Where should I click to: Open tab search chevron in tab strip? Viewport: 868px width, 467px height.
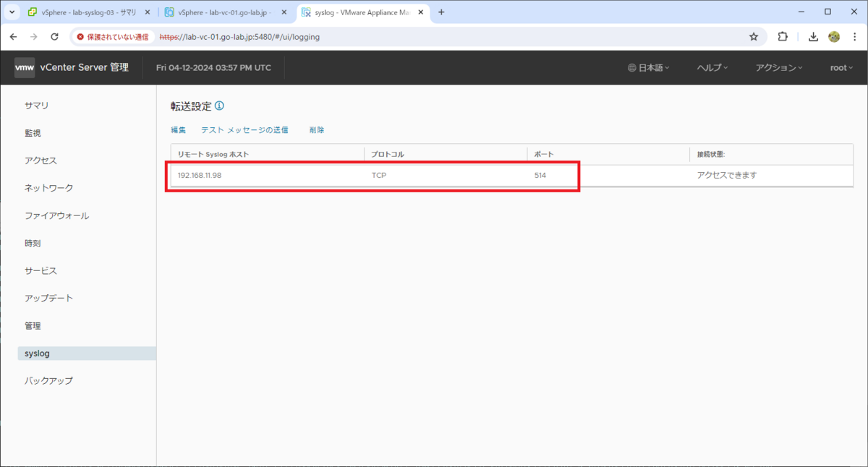point(12,12)
